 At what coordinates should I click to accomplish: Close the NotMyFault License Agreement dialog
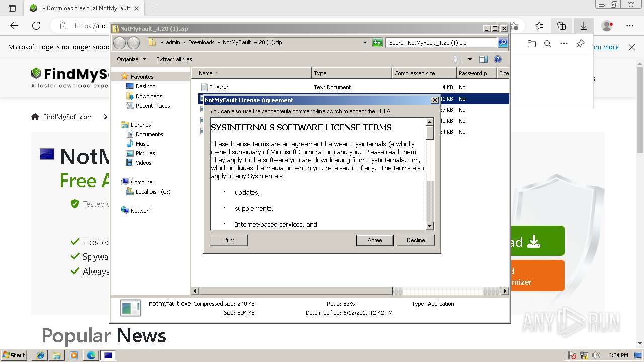pyautogui.click(x=435, y=100)
